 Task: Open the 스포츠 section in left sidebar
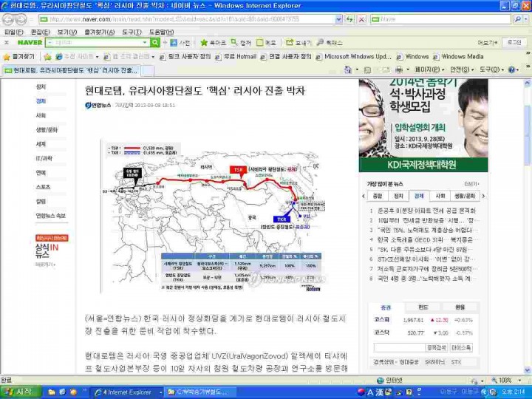(x=43, y=187)
